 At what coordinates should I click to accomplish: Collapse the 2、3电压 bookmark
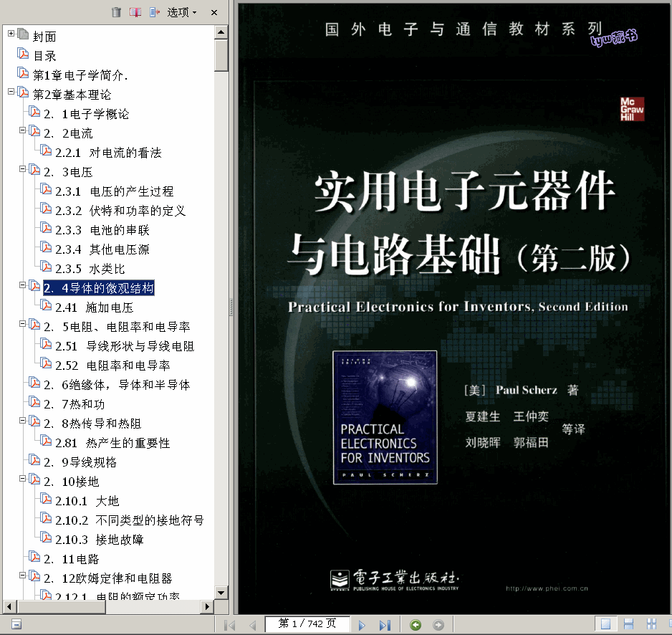click(23, 169)
